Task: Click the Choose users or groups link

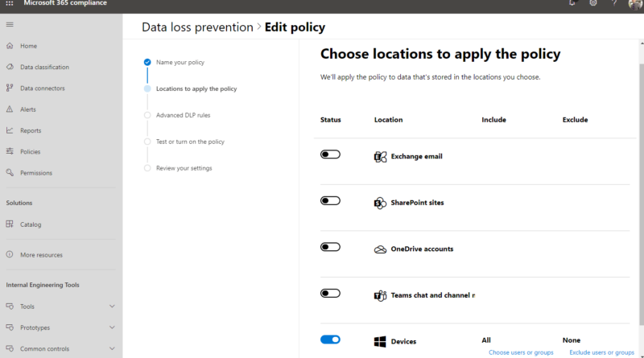Action: [521, 352]
